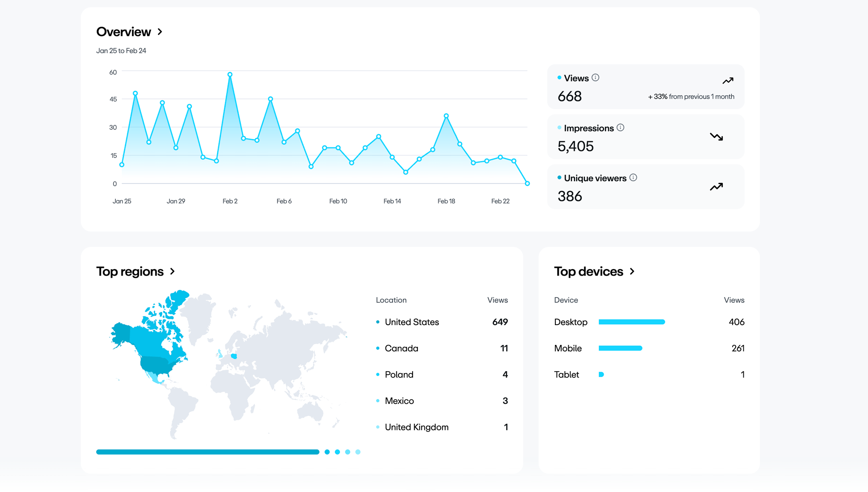Click the Impressions info icon
The width and height of the screenshot is (868, 492).
coord(620,128)
